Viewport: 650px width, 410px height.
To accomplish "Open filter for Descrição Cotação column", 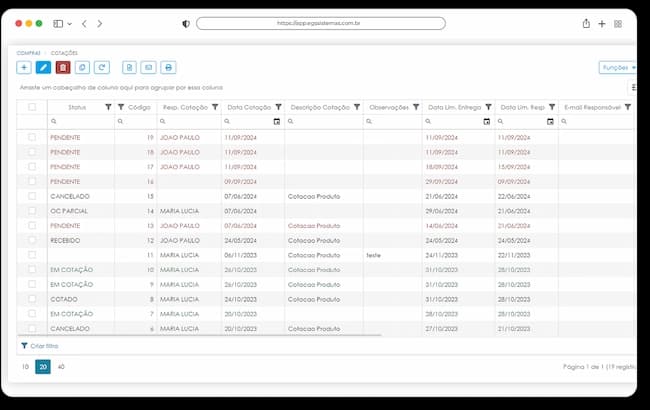I will point(357,107).
